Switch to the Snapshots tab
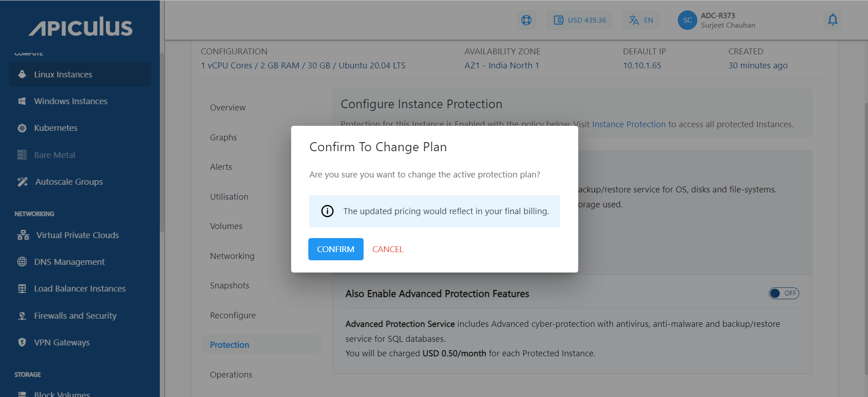Screen dimensions: 868x397 pyautogui.click(x=229, y=285)
